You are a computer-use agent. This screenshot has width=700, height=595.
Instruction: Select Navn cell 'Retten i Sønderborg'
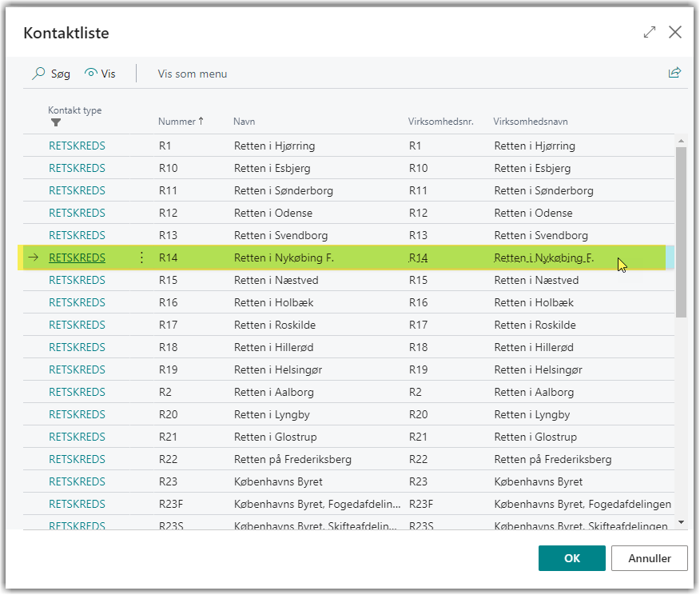click(x=284, y=191)
